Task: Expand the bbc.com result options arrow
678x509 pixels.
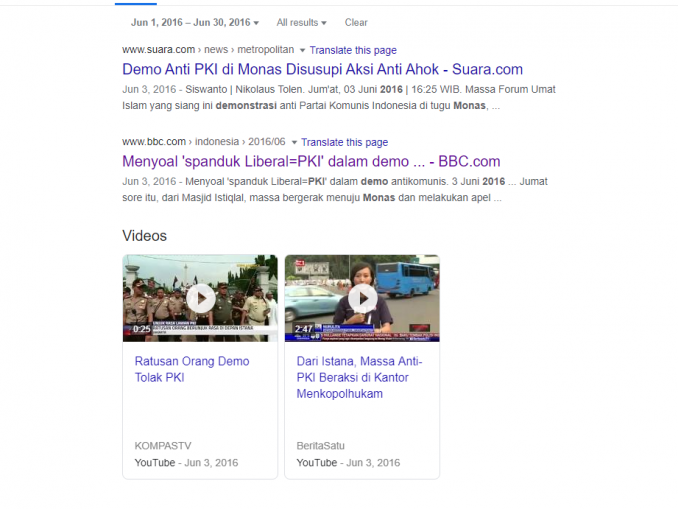Action: [x=294, y=142]
